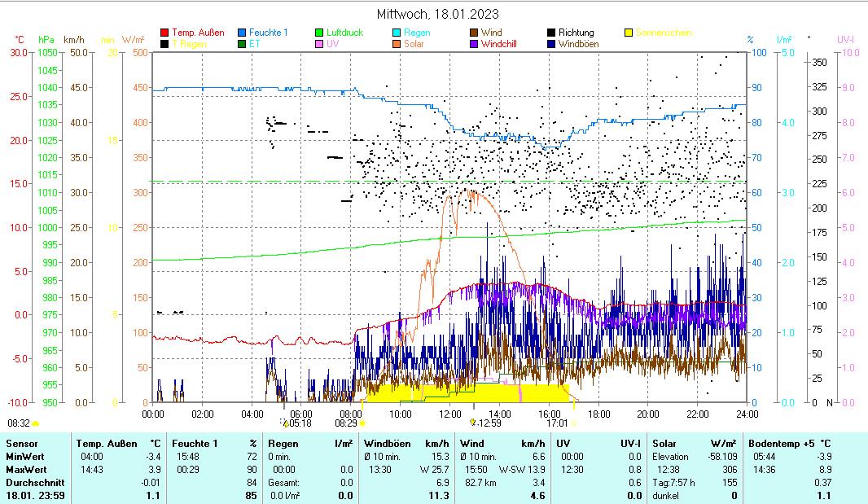The image size is (868, 504).
Task: Click the orange Solar legend square
Action: tap(397, 44)
